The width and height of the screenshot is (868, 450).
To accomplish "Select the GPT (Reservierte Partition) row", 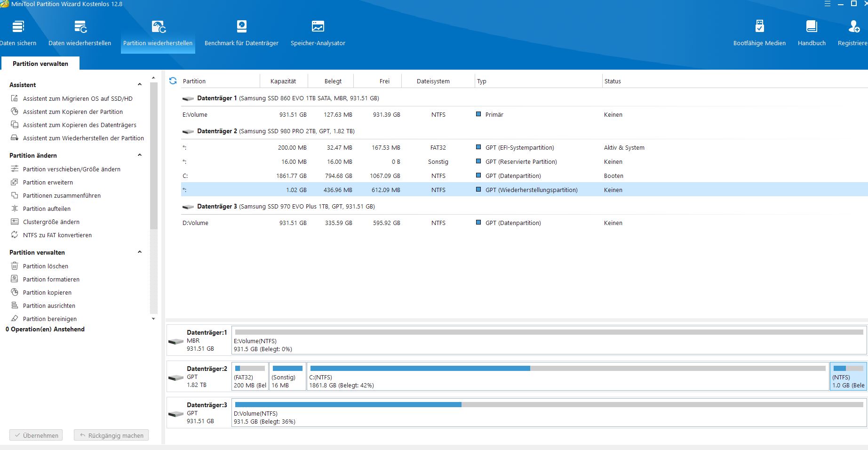I will 524,161.
